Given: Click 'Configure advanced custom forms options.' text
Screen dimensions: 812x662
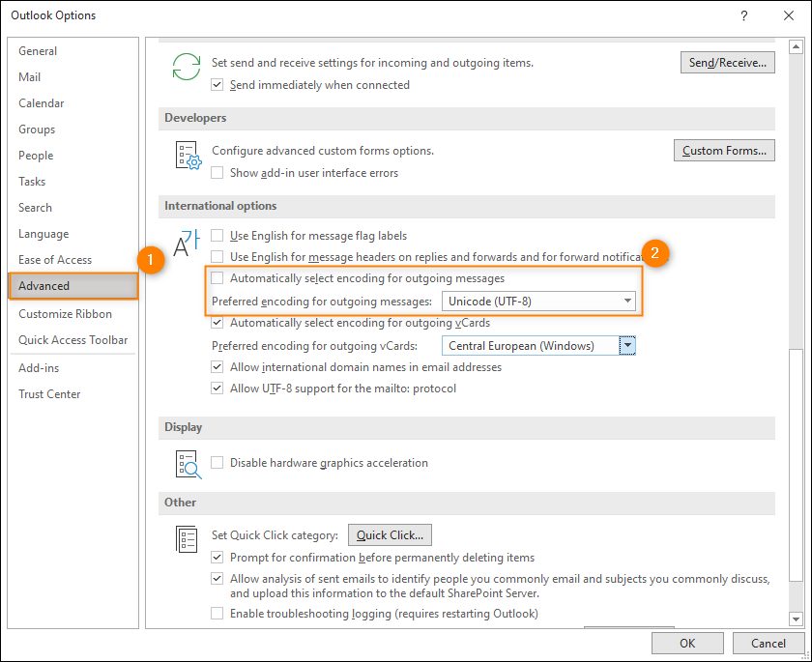Looking at the screenshot, I should coord(323,151).
